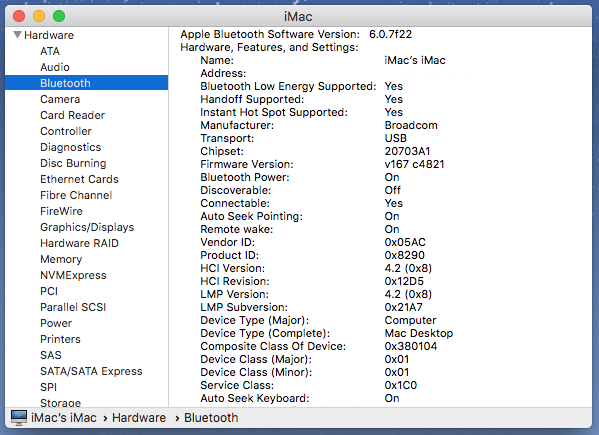This screenshot has width=599, height=435.
Task: Click the "Handoff Supported:" label
Action: click(x=252, y=99)
